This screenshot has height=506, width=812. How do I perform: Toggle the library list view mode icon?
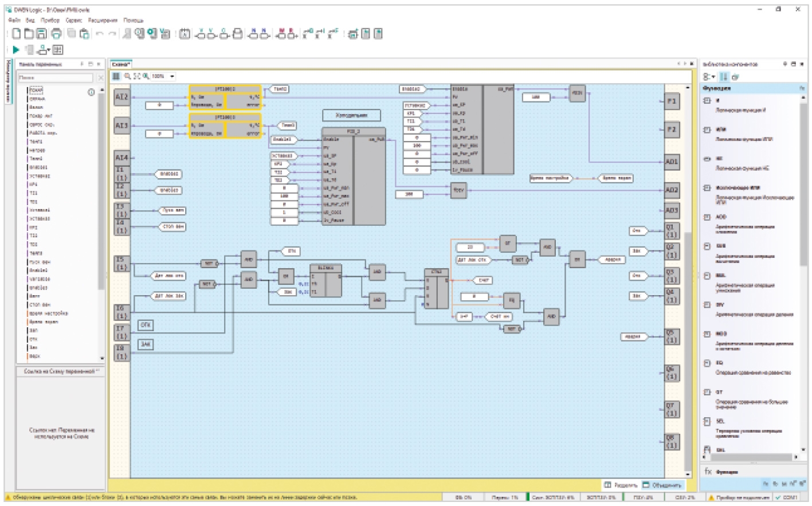(x=724, y=76)
